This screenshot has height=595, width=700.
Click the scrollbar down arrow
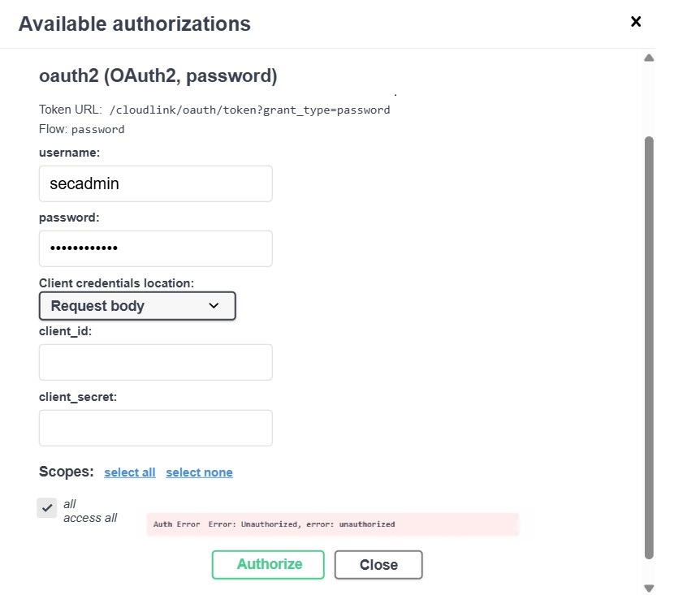[x=648, y=588]
